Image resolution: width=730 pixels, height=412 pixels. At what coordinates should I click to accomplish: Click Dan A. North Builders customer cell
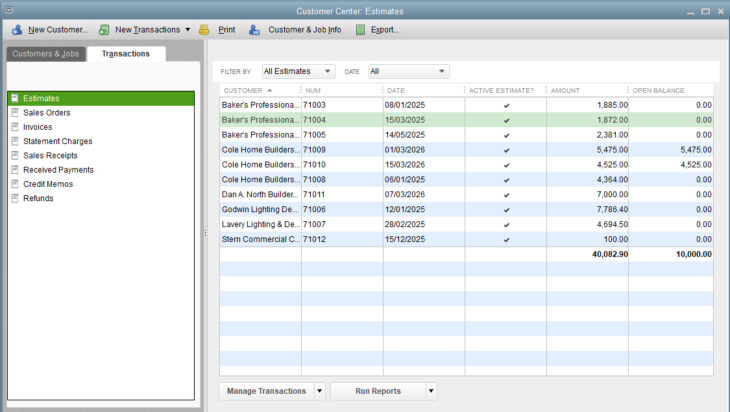(260, 195)
